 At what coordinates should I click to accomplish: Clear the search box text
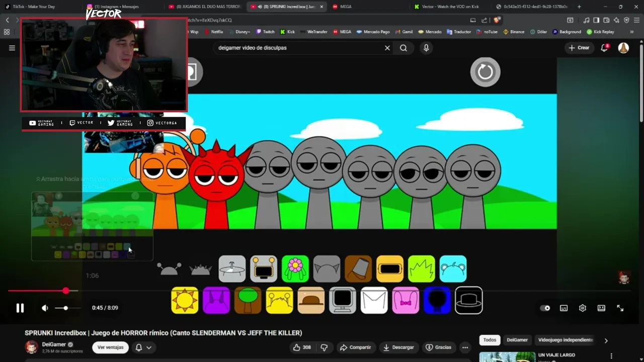click(x=387, y=48)
